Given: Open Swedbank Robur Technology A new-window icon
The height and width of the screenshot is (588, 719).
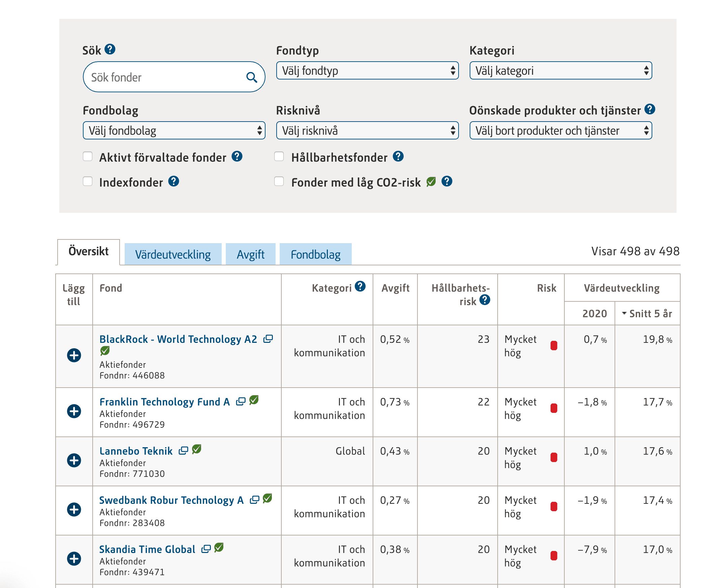Looking at the screenshot, I should coord(254,499).
